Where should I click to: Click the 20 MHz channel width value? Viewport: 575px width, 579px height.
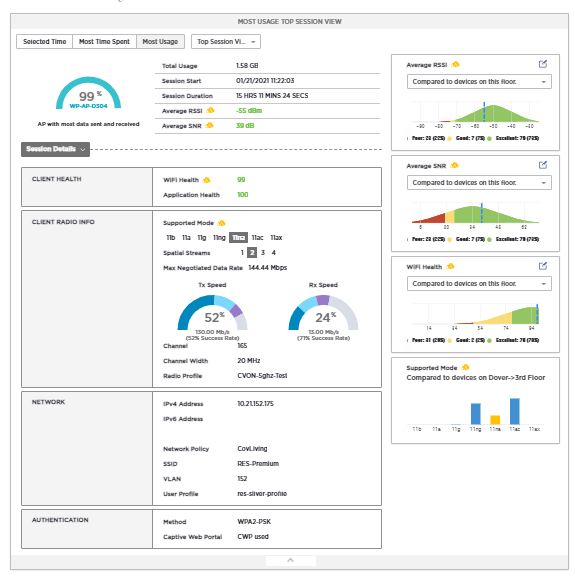point(249,360)
